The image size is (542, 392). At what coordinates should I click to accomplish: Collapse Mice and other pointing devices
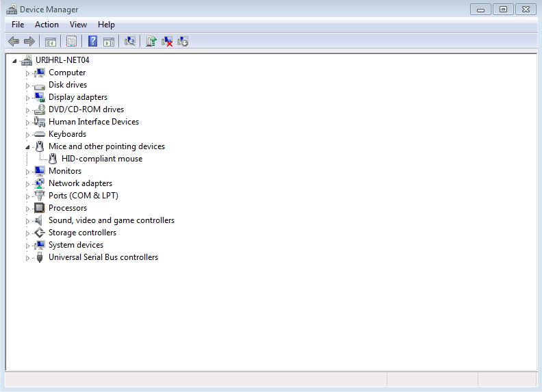(28, 147)
